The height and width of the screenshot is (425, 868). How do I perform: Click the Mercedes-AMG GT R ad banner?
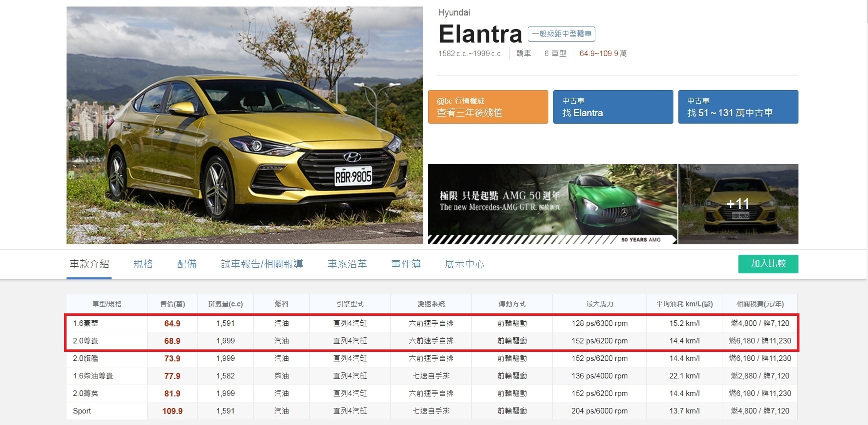(x=552, y=204)
